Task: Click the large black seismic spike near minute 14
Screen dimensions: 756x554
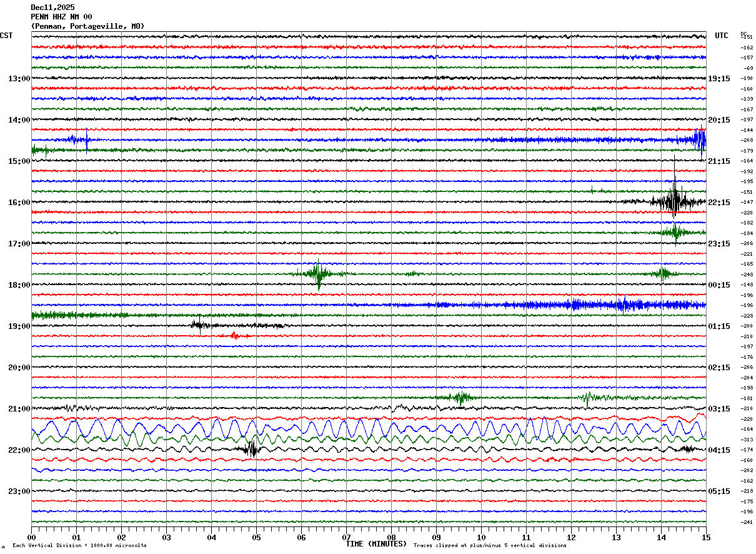Action: 674,201
